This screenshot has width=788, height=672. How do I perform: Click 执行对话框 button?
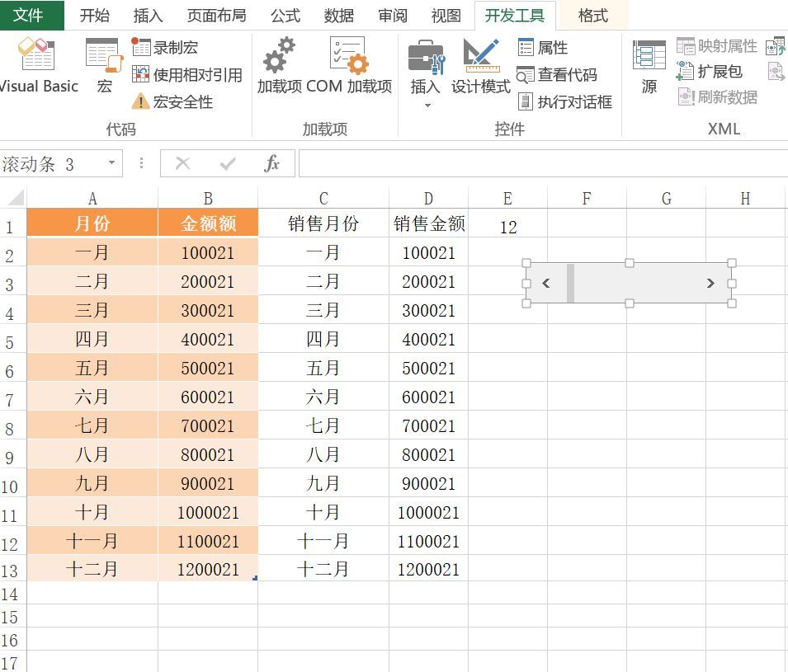(x=565, y=102)
